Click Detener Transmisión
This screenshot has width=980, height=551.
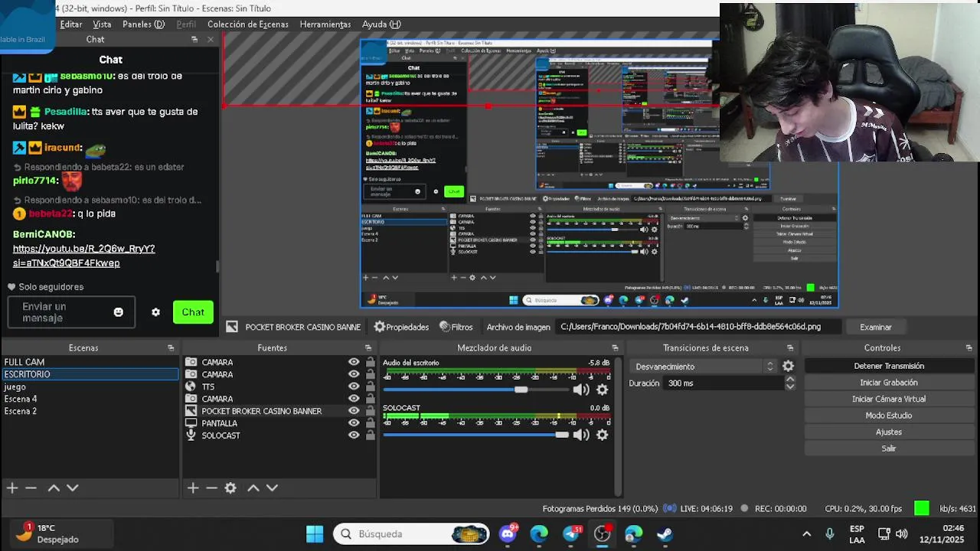pyautogui.click(x=888, y=366)
